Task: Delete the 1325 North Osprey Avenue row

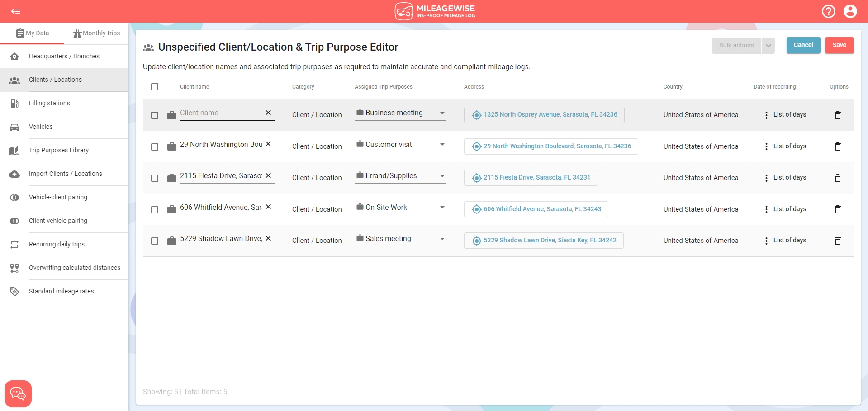Action: tap(837, 115)
